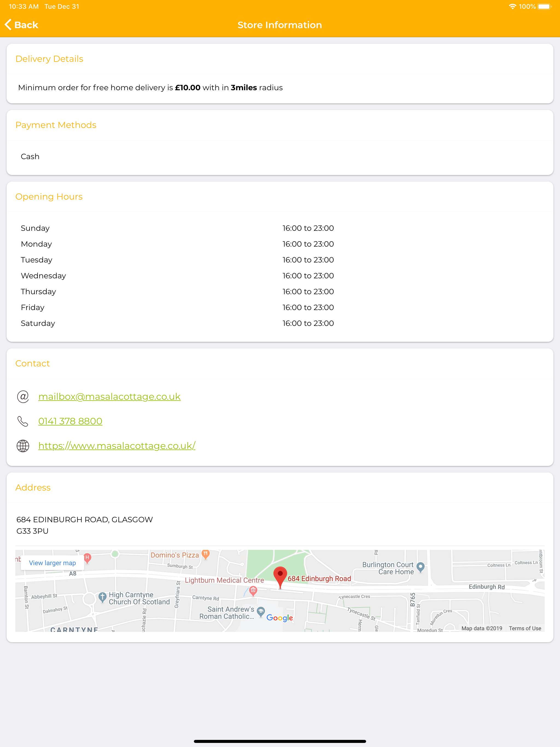Click the phone handset icon

[23, 421]
